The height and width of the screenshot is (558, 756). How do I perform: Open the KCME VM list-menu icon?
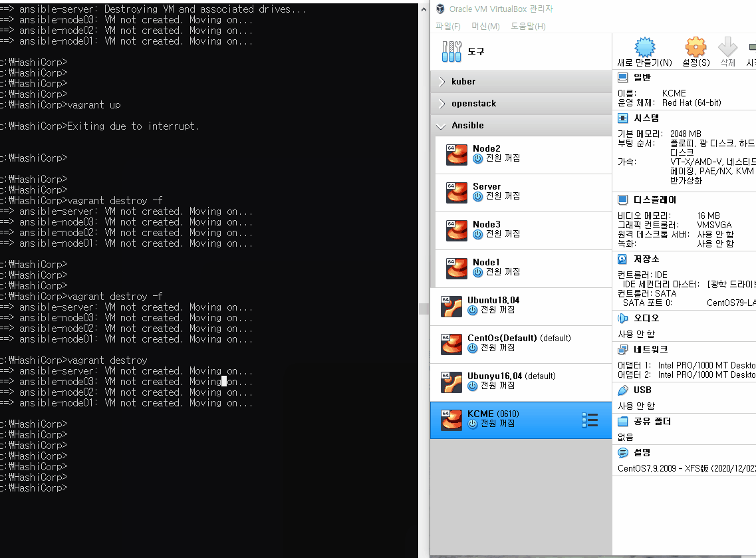click(x=590, y=420)
